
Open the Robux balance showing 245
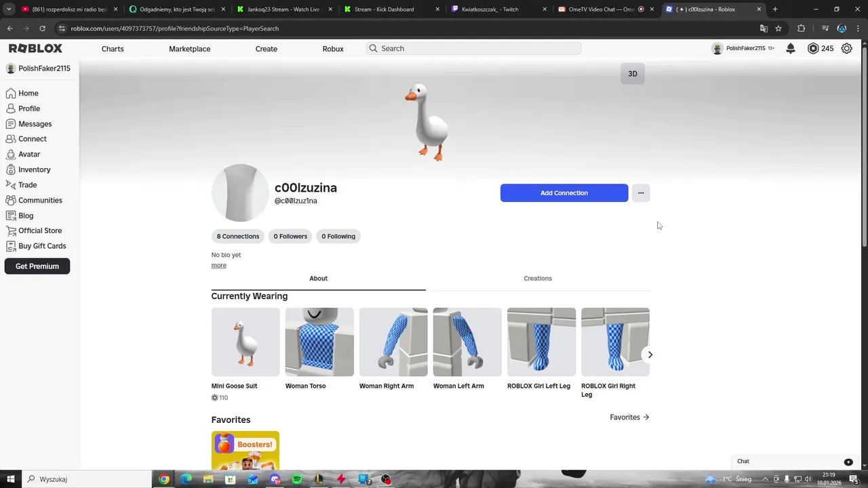pyautogui.click(x=821, y=49)
